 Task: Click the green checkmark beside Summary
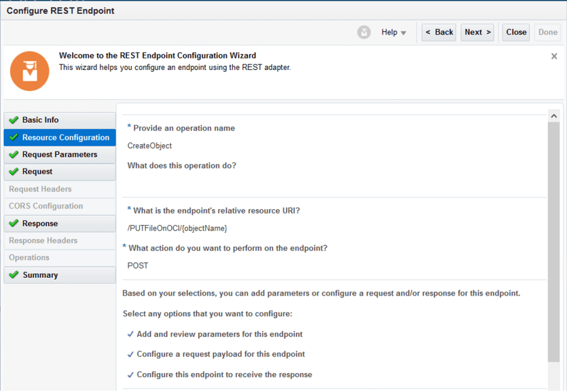tap(14, 275)
